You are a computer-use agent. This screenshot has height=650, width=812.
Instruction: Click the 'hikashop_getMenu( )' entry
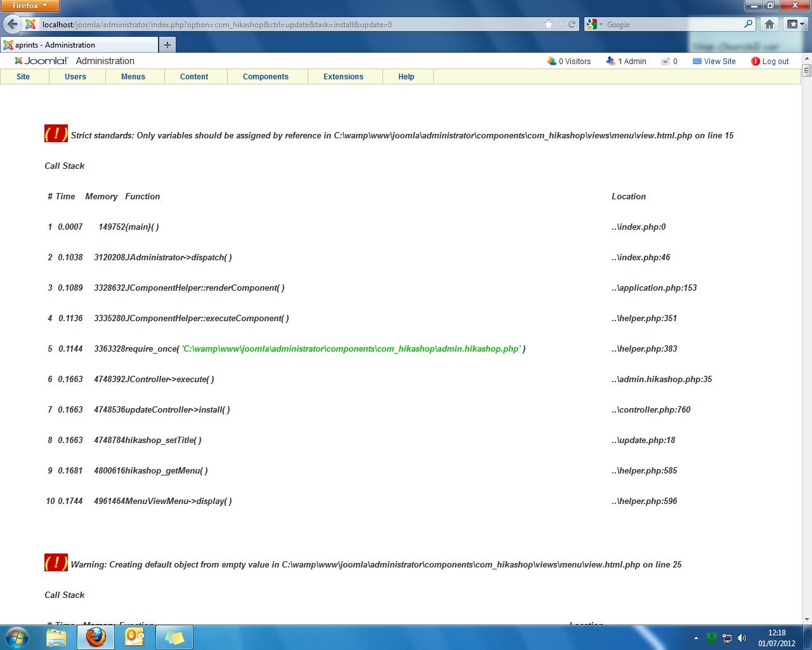click(x=167, y=471)
